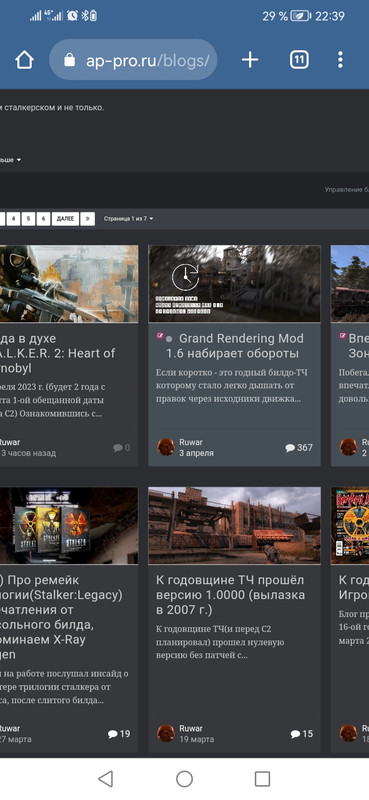Tap Android back navigation button
The height and width of the screenshot is (800, 369).
(x=105, y=779)
